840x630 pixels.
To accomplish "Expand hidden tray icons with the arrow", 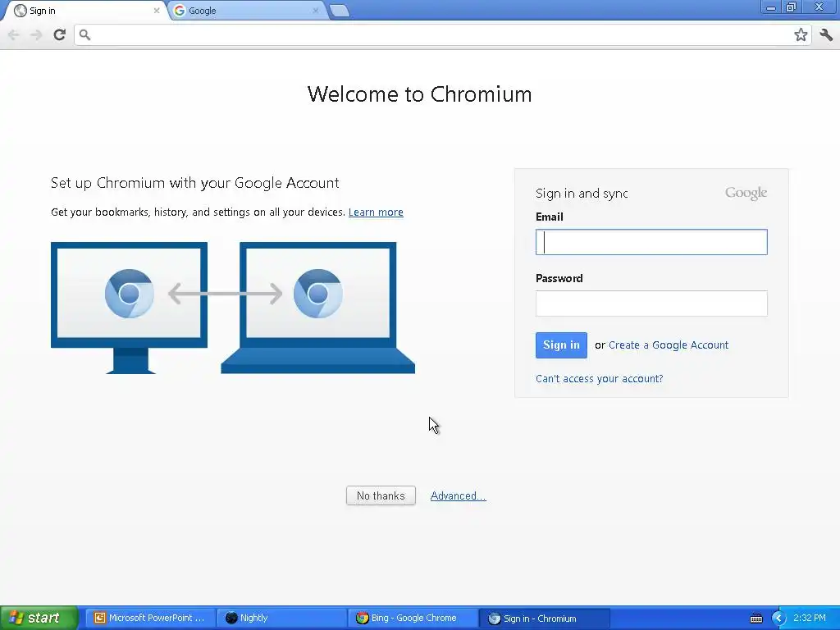I will point(778,619).
